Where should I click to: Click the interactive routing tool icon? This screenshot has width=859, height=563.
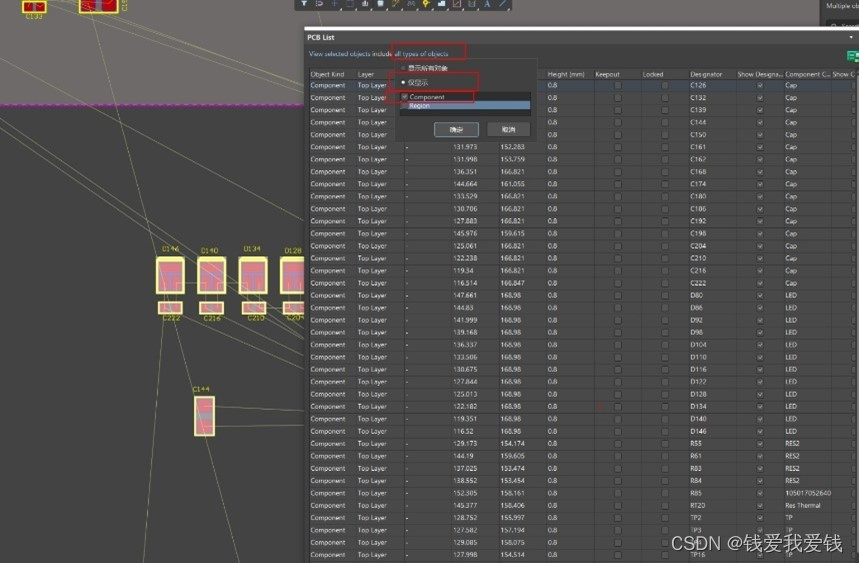pyautogui.click(x=396, y=4)
